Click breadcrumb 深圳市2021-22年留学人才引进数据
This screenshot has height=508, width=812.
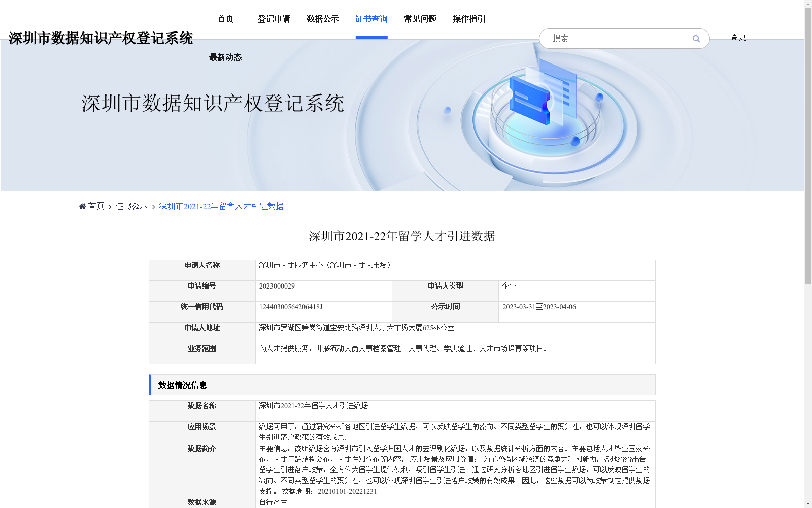(x=221, y=206)
